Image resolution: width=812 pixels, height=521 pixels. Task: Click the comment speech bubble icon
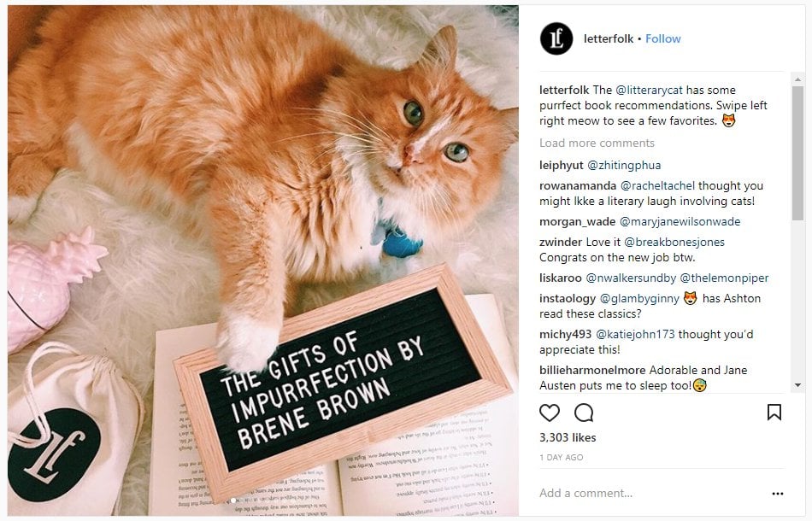[x=584, y=413]
